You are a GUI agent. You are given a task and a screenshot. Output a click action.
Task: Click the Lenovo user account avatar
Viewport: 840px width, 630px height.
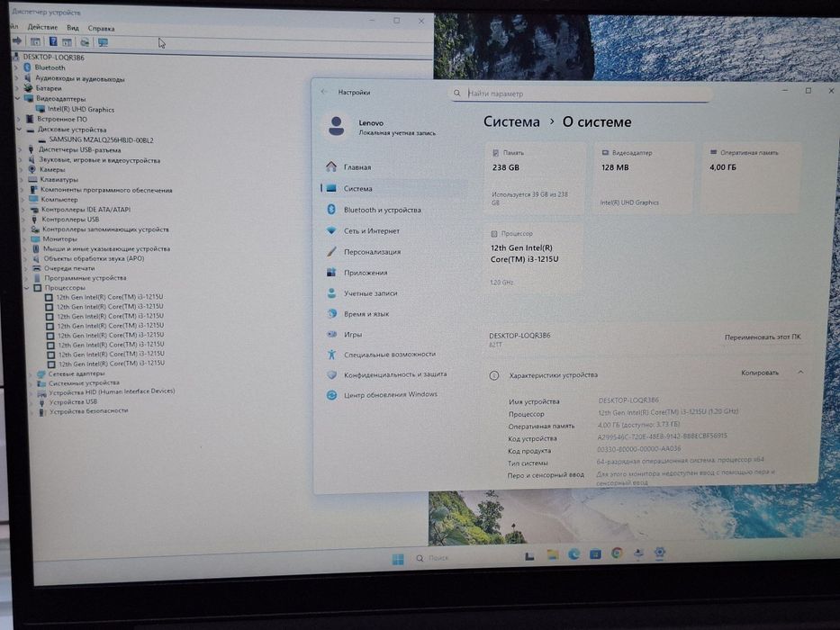pos(337,126)
